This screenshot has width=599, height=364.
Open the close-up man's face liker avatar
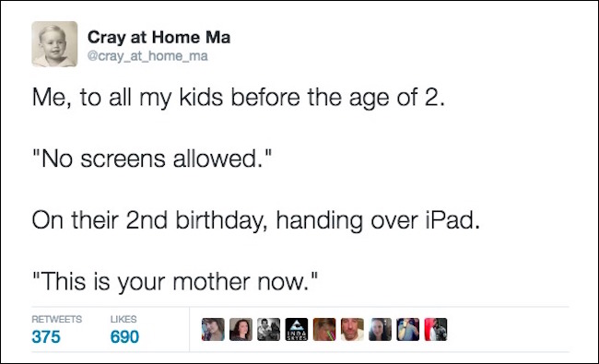click(352, 329)
